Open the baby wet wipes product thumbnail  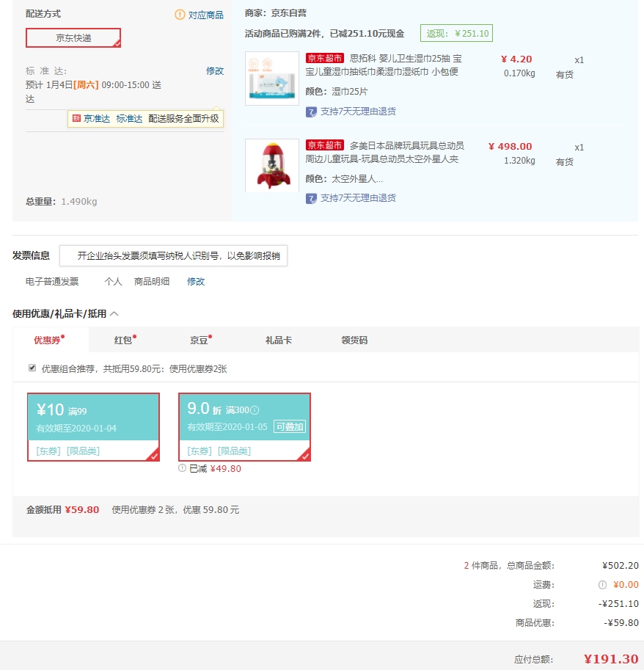(x=272, y=79)
